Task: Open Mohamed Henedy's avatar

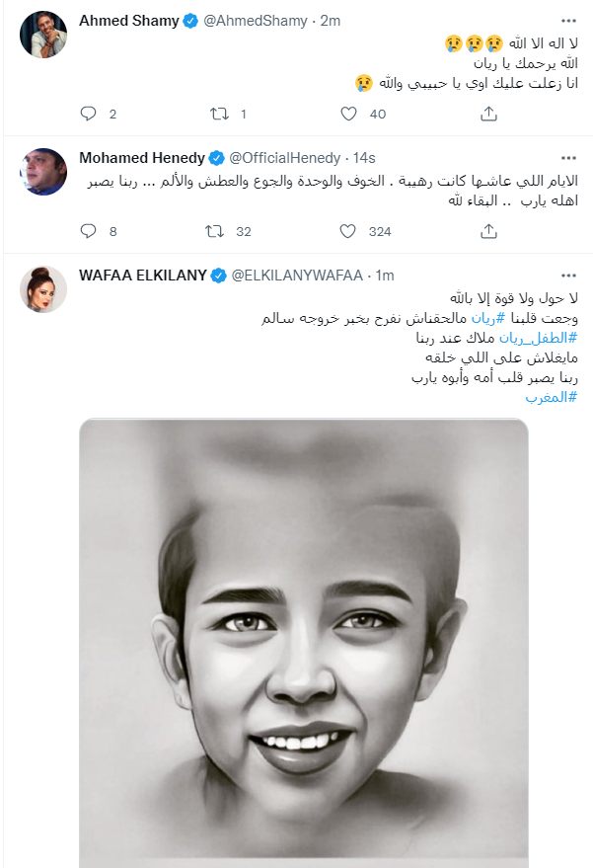Action: [x=43, y=171]
